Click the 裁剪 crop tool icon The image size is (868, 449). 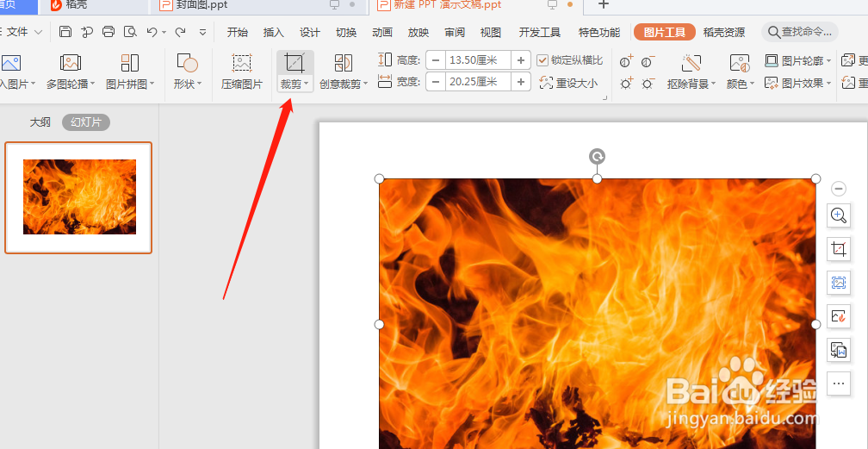pyautogui.click(x=295, y=63)
